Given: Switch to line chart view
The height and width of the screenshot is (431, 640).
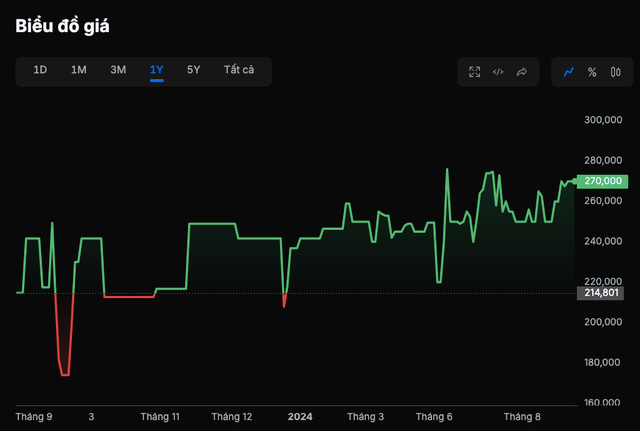Looking at the screenshot, I should coord(569,72).
